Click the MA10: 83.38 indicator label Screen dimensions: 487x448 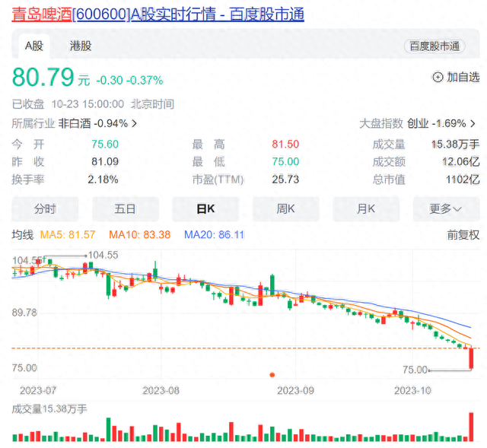pos(140,235)
